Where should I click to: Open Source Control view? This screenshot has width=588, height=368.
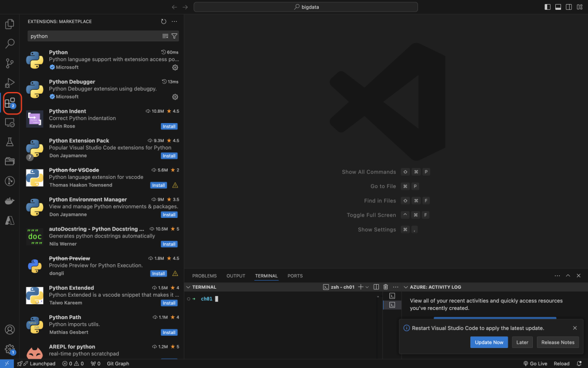[10, 63]
